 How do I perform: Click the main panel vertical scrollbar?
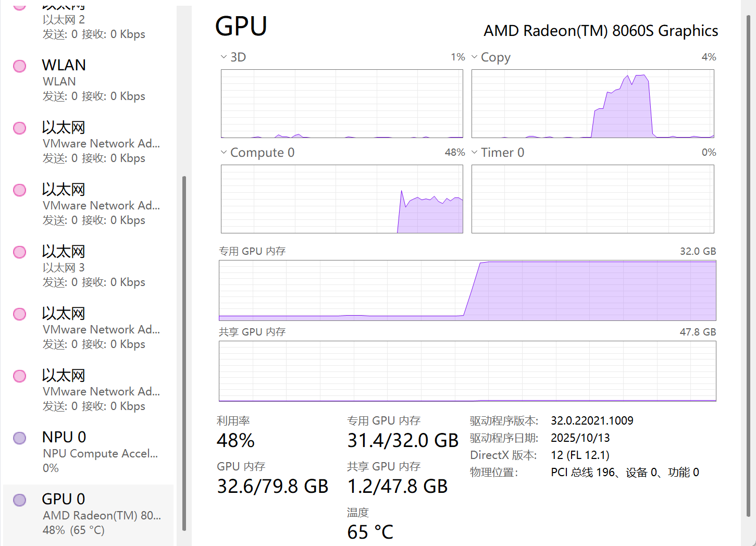tap(748, 266)
